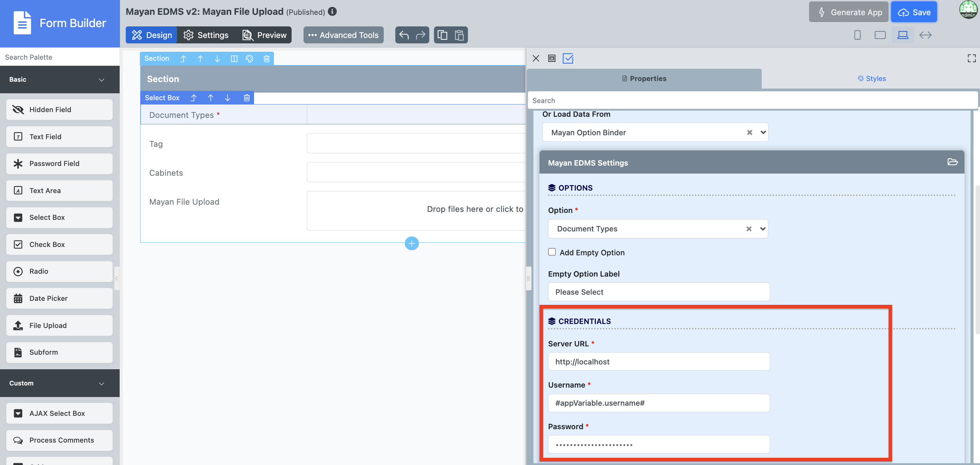Click the Empty Option Label field
The image size is (980, 465).
click(x=658, y=292)
